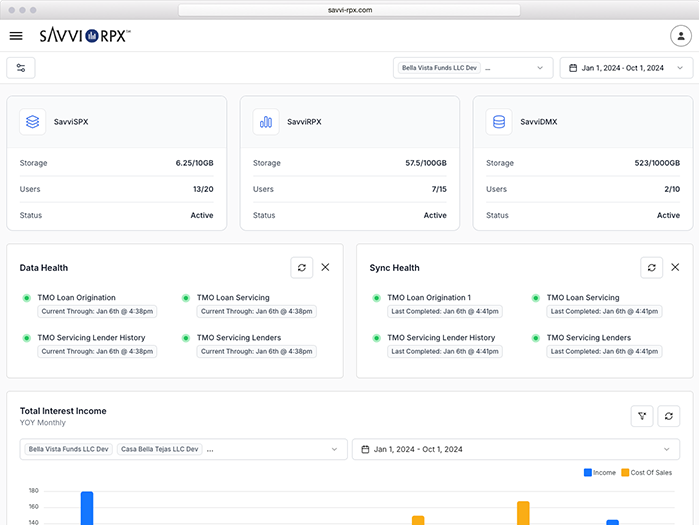Click Data Health TMO Servicing Lender History dot
The image size is (699, 525).
click(x=27, y=338)
